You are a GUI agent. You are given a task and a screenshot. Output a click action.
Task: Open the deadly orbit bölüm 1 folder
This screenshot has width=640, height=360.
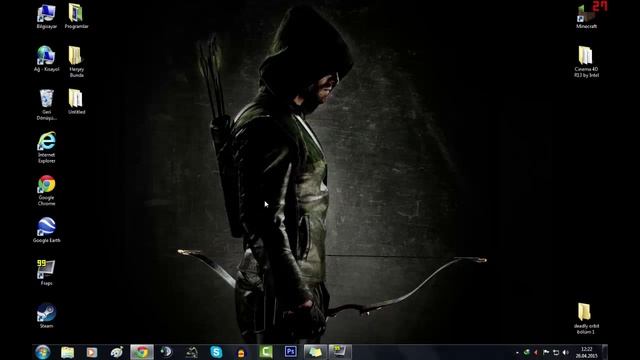(x=587, y=318)
